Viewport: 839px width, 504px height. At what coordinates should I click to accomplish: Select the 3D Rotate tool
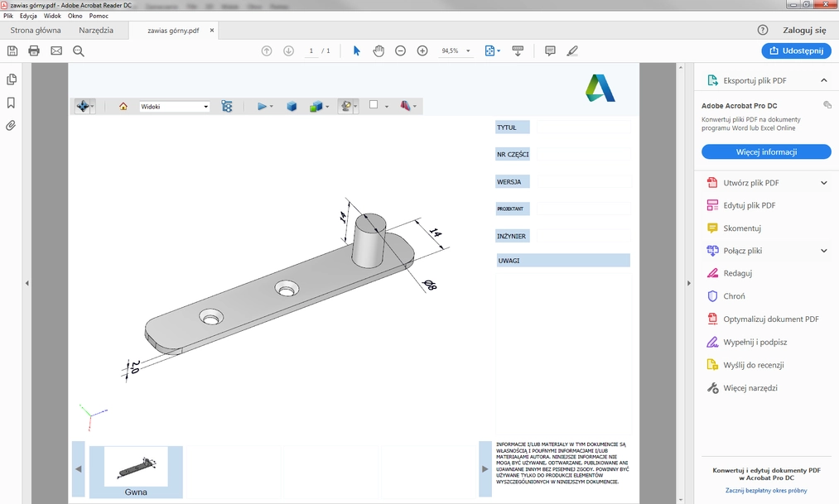coord(84,105)
